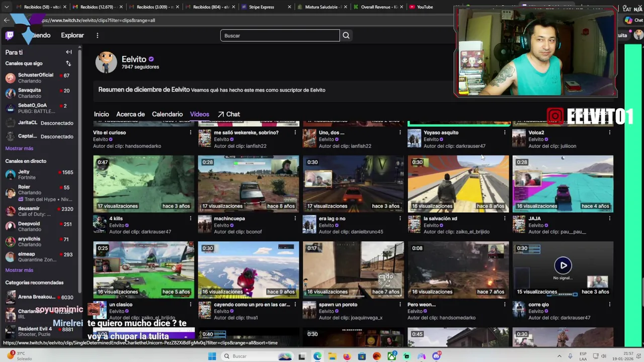Open options menu for 'me salió wekereke' clip

tap(295, 133)
